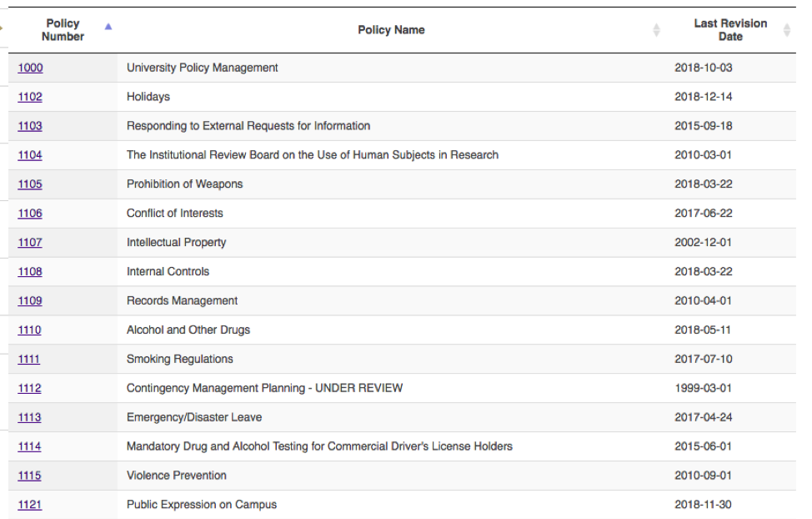
Task: Open policy 1112 link
Action: 29,388
